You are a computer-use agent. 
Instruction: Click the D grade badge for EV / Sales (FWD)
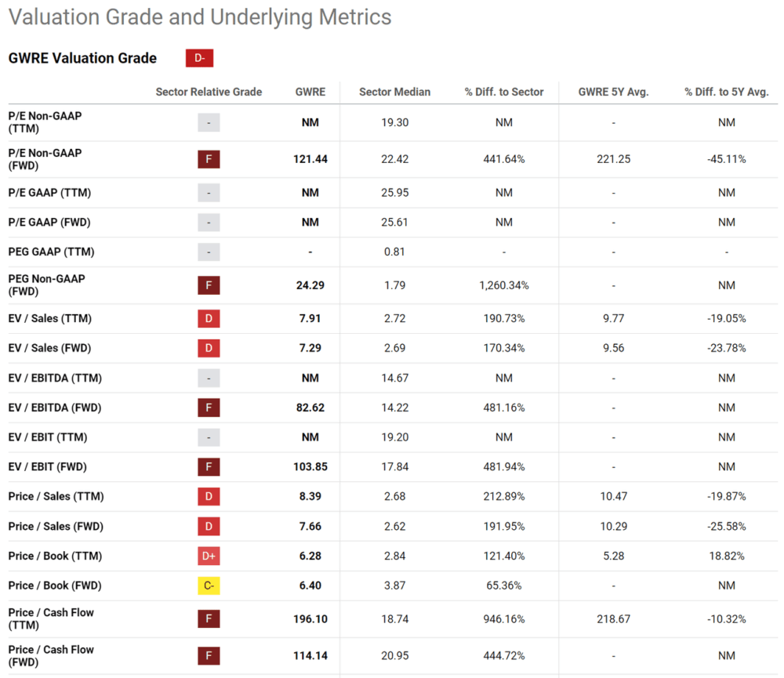pyautogui.click(x=209, y=348)
